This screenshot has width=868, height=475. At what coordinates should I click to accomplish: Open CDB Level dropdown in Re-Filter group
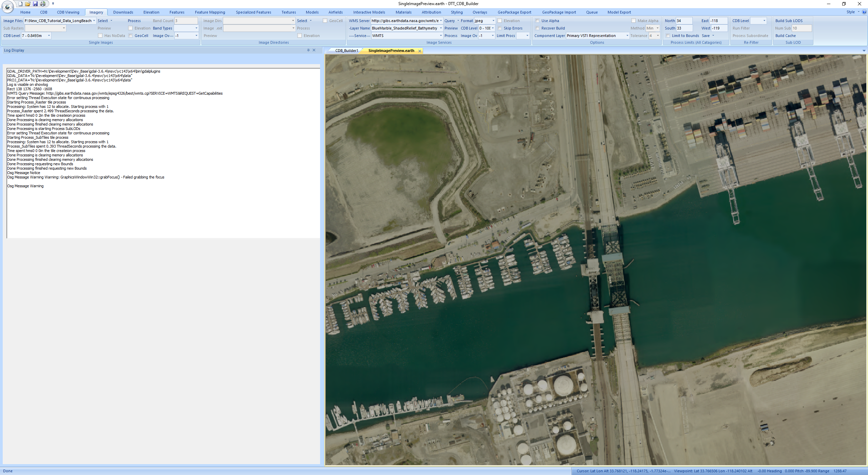pos(764,21)
